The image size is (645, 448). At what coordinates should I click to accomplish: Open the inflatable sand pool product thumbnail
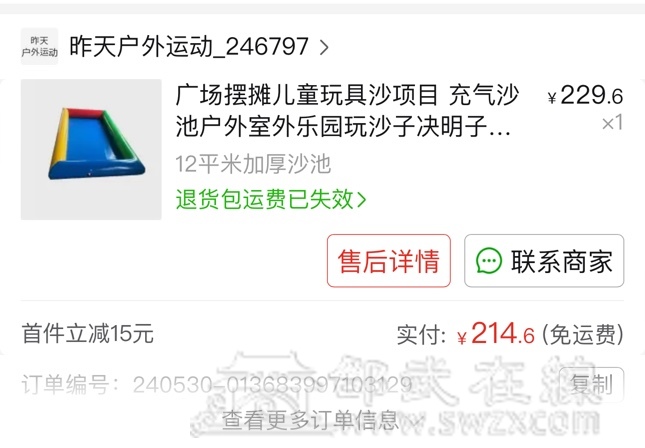point(91,149)
